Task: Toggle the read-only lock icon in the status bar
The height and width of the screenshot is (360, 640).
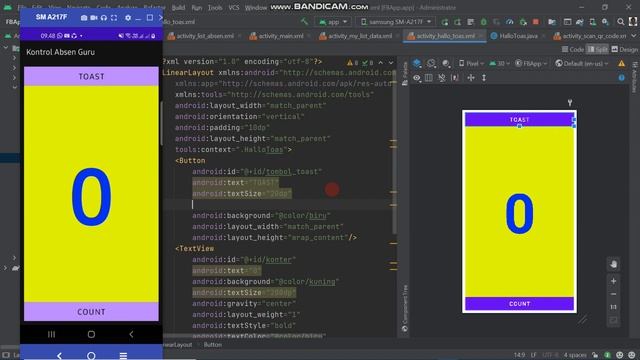Action: coord(595,355)
